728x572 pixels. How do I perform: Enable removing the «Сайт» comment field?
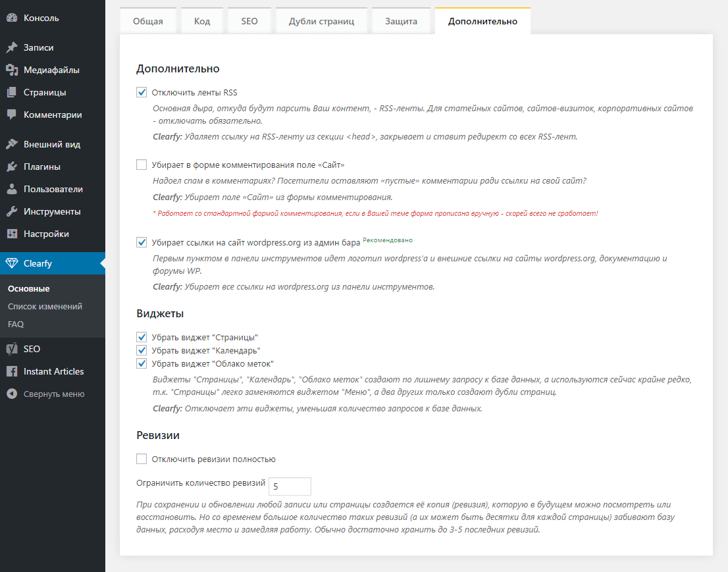tap(142, 165)
